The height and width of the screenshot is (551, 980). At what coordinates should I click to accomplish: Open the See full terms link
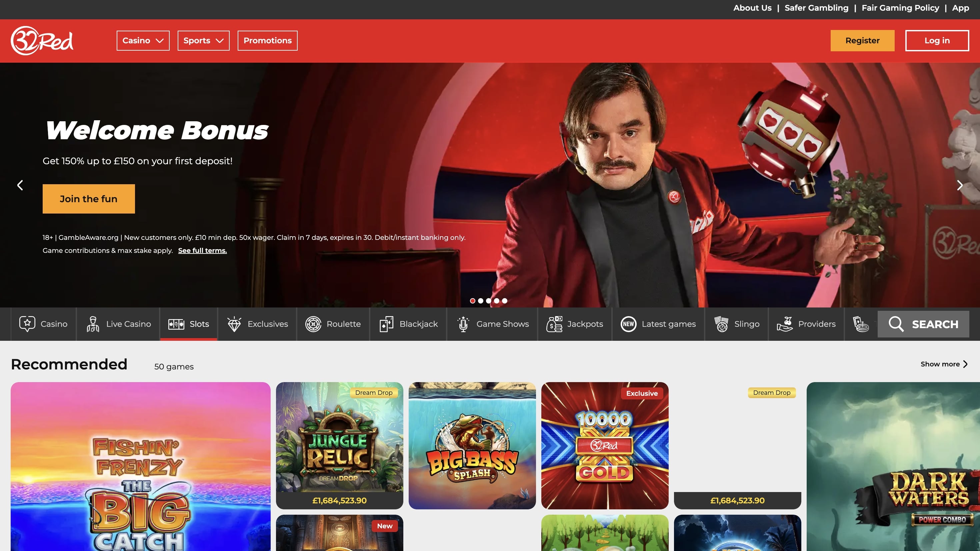click(202, 251)
